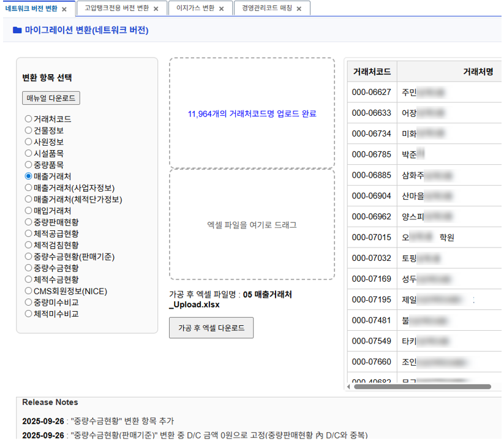
Task: Click the 05 매출거래처 _Upload.xlsx filename
Action: point(230,300)
